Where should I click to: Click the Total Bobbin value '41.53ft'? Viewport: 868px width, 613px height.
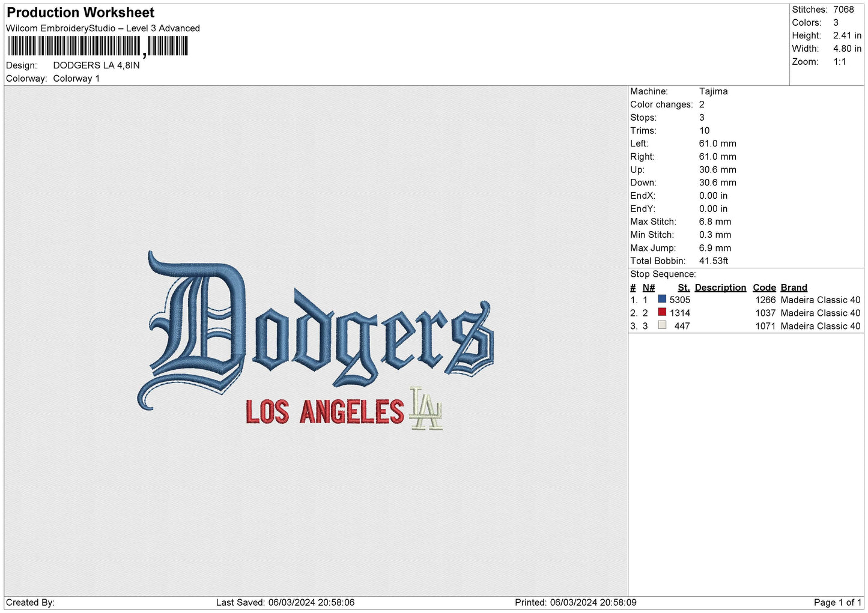point(714,261)
